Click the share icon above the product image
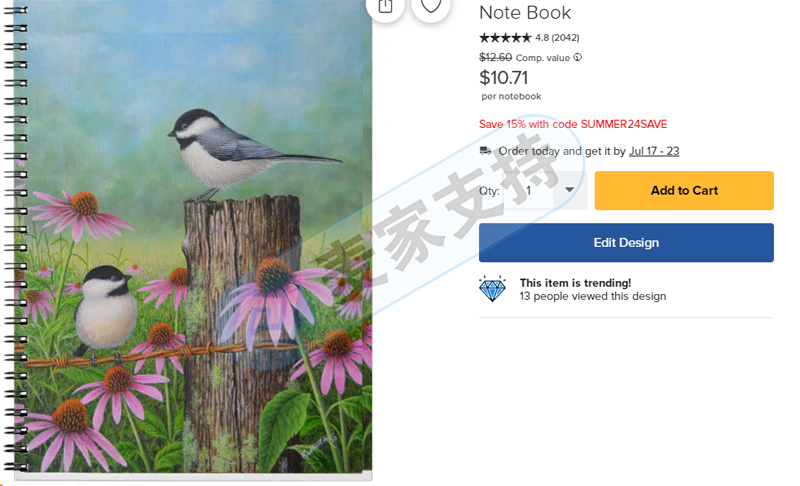The width and height of the screenshot is (800, 486). 385,6
